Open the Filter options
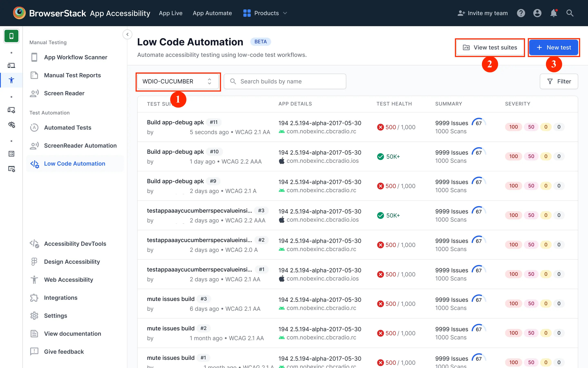Viewport: 588px width, 368px height. (559, 81)
